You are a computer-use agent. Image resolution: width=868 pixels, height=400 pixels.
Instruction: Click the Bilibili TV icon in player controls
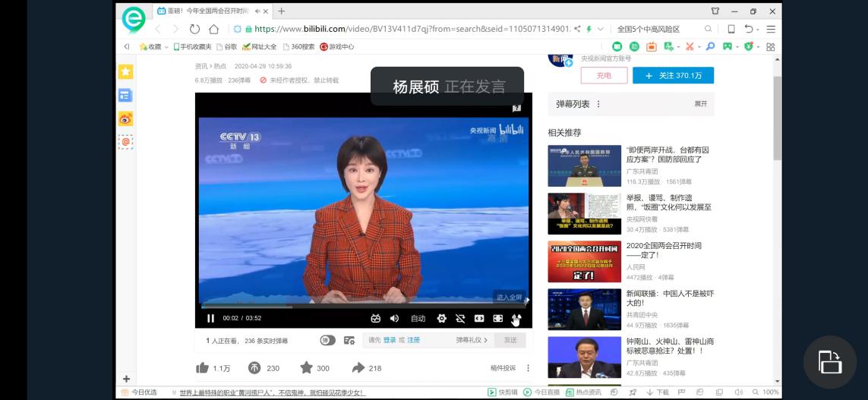pos(376,318)
